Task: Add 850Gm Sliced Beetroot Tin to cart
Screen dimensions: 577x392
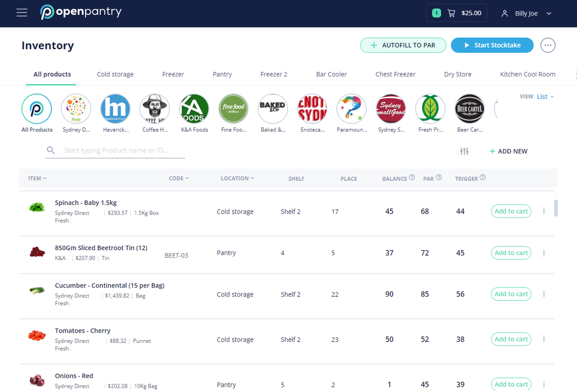Action: pos(511,253)
